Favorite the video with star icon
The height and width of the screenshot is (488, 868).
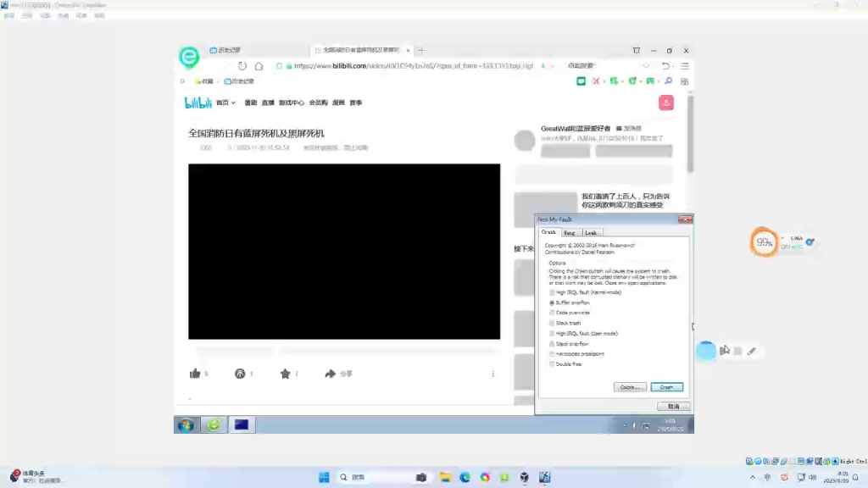point(285,374)
